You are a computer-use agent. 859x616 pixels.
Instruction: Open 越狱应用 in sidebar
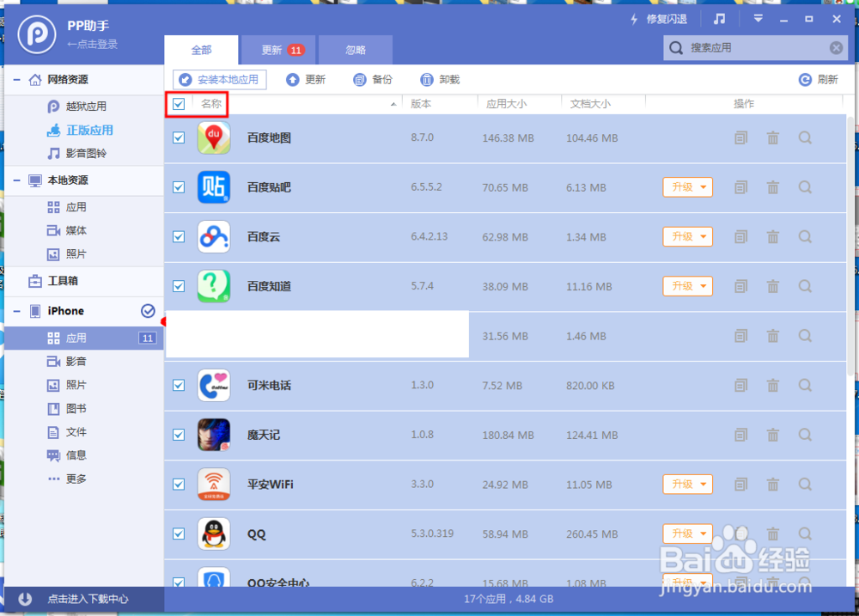point(76,107)
